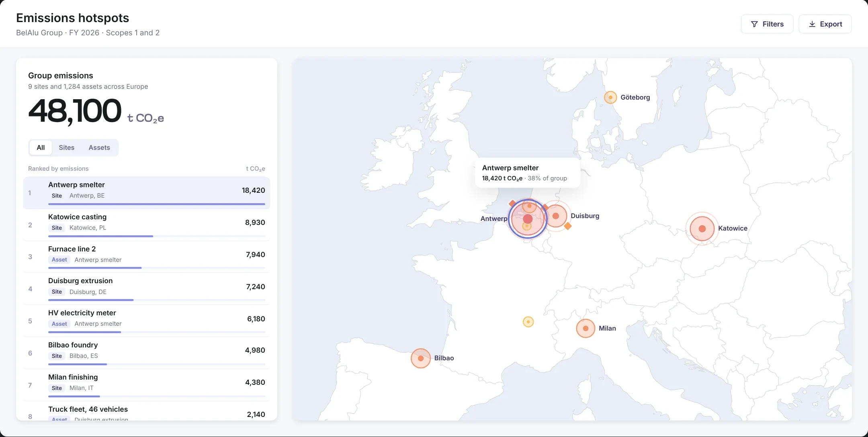
Task: Click the Bilbao map marker
Action: tap(421, 358)
